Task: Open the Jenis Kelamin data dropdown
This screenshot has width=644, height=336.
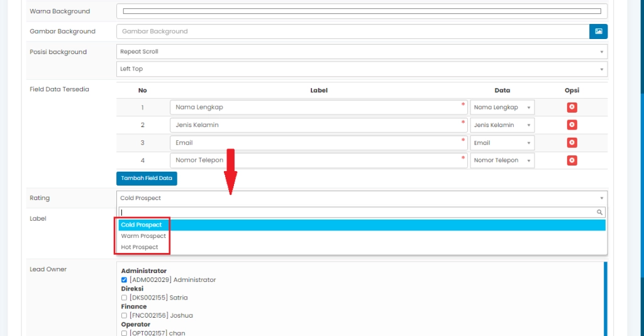Action: tap(502, 125)
